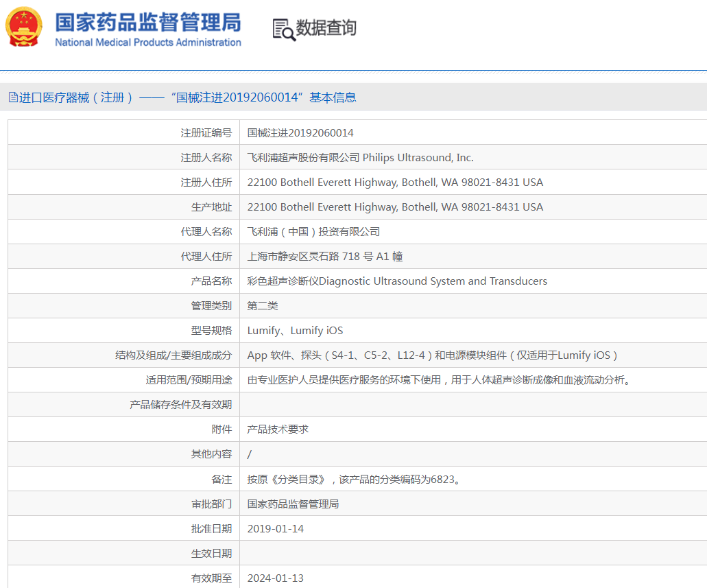Click the document icon before 进口医疗器械
The width and height of the screenshot is (707, 588).
[13, 97]
